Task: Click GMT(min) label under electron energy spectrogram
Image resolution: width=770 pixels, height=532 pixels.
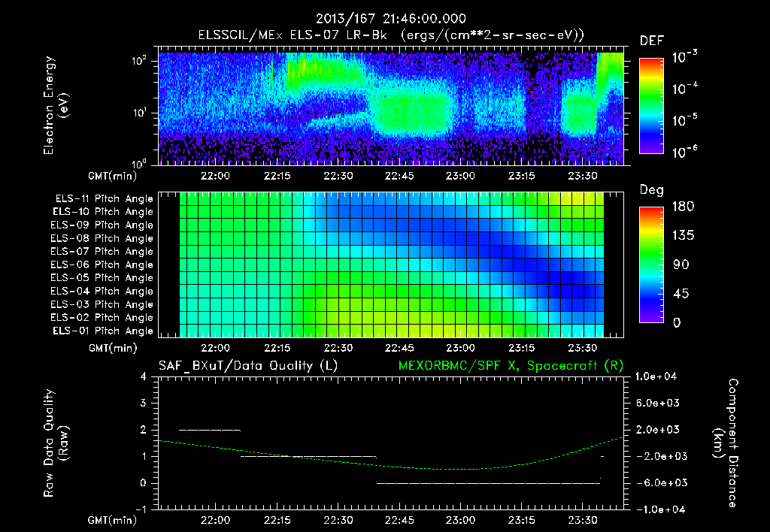Action: point(113,176)
